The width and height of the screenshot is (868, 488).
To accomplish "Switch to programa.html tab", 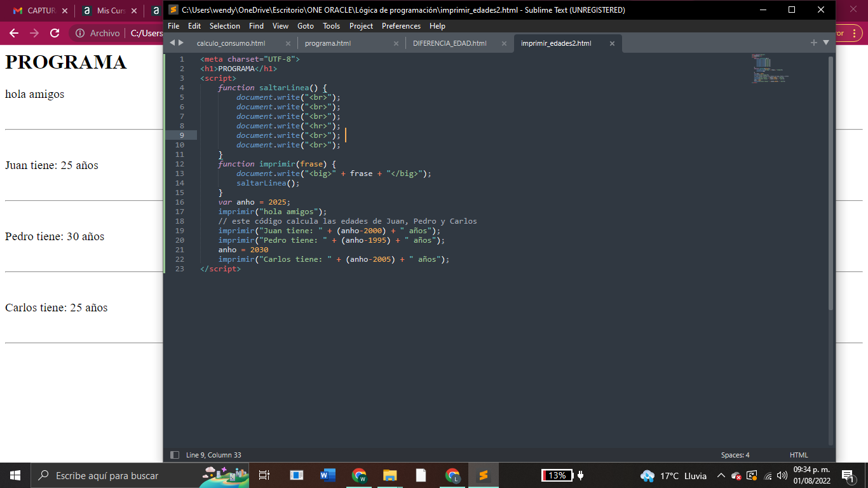I will [x=328, y=43].
